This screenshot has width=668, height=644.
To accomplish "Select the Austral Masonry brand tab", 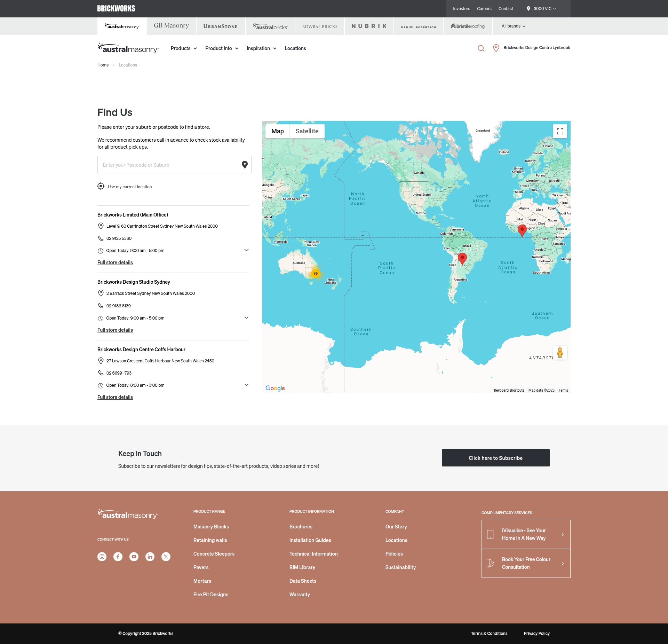I will pyautogui.click(x=122, y=26).
